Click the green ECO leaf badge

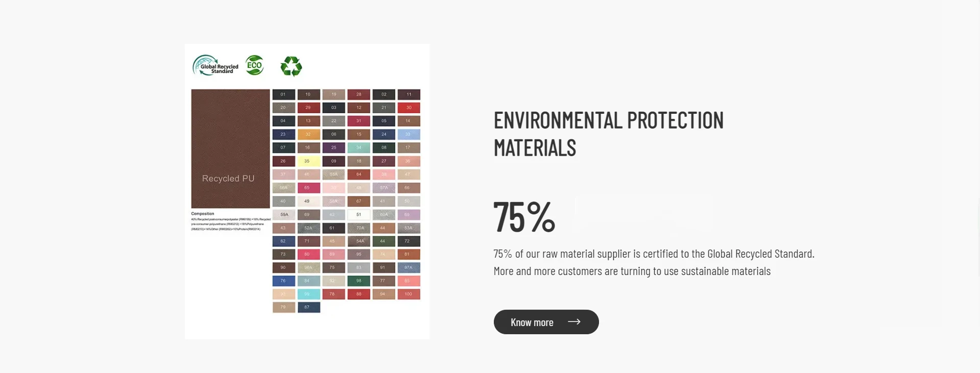254,65
